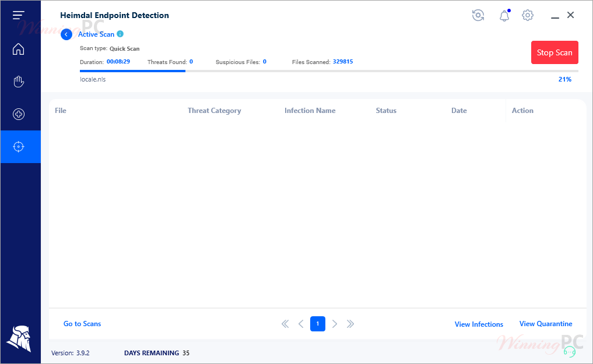The height and width of the screenshot is (364, 593).
Task: Click the File column header
Action: [61, 111]
